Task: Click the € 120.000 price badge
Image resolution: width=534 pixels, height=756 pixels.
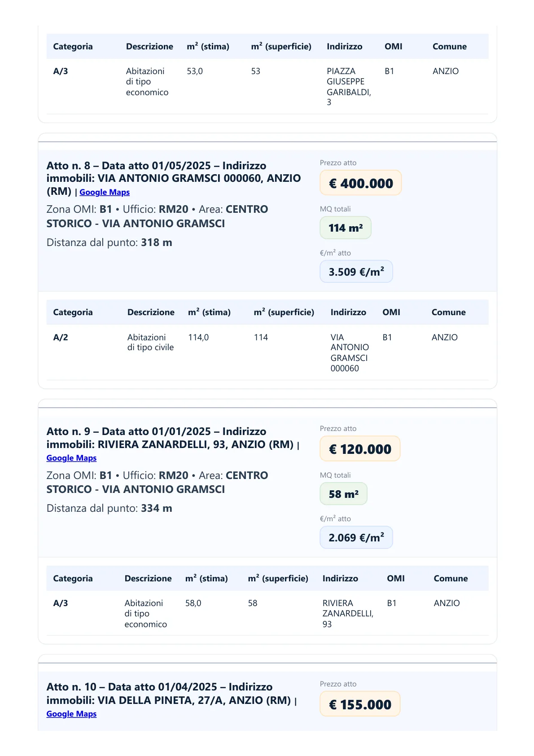Action: point(360,449)
